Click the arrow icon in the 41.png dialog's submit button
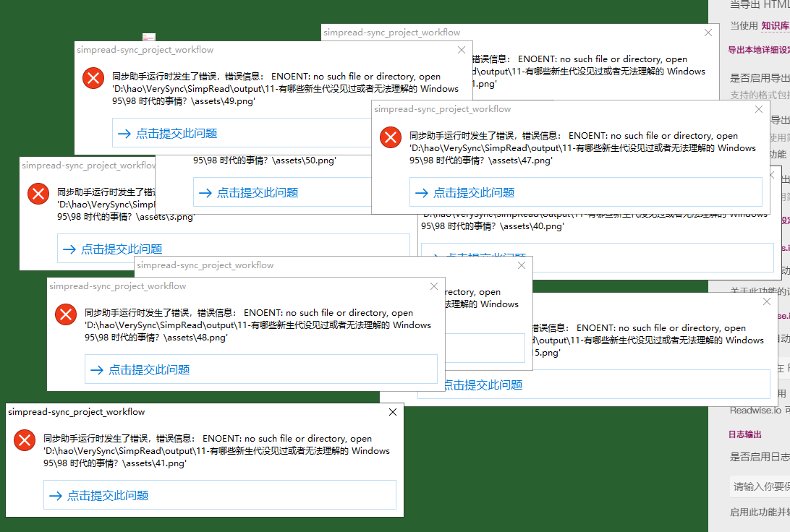Screen dimensions: 790x532 pos(56,496)
